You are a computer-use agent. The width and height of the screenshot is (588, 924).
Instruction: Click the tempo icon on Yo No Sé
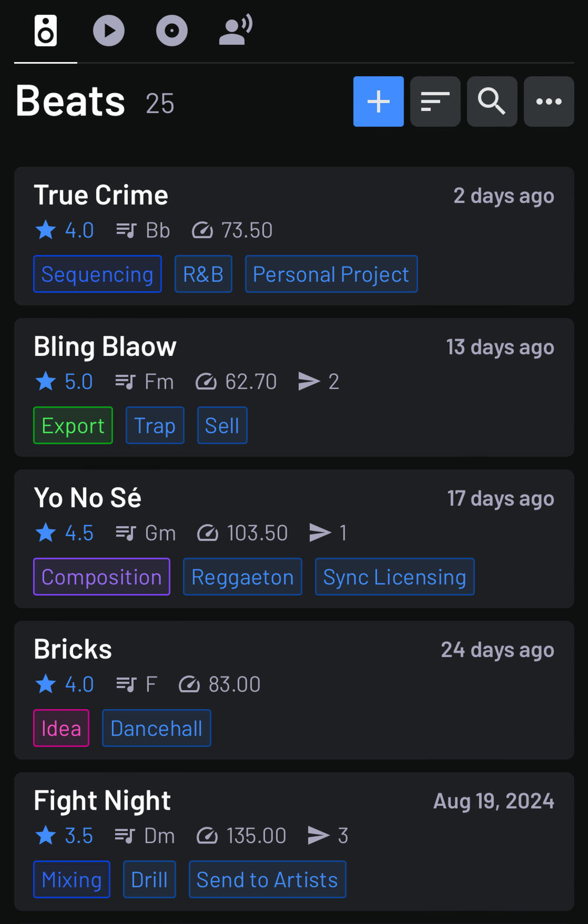pyautogui.click(x=207, y=533)
